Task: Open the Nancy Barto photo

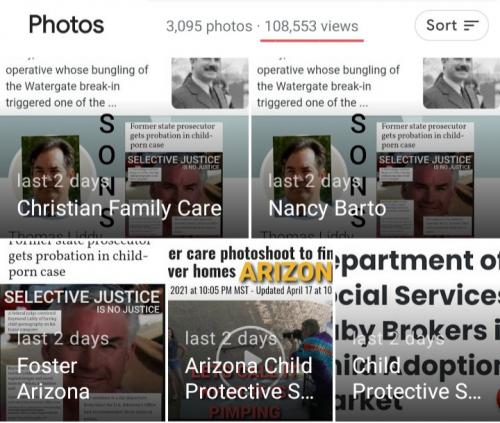Action: [376, 147]
